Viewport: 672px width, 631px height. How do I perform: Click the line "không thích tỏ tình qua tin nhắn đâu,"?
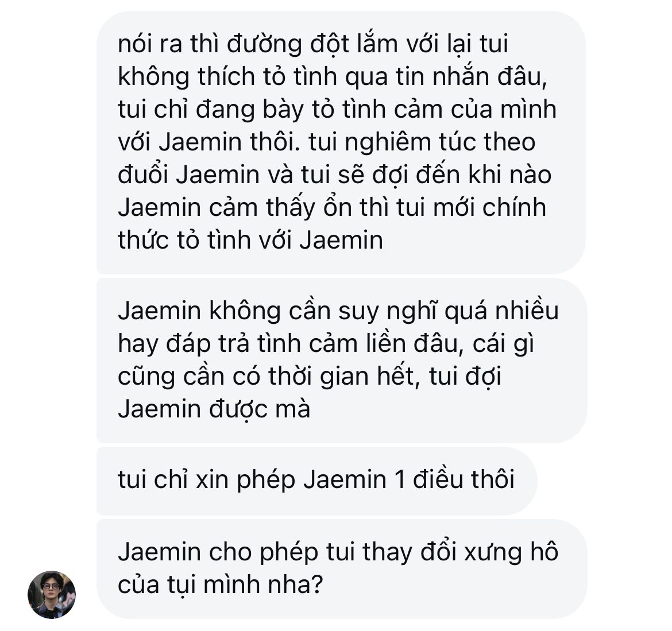click(x=333, y=78)
